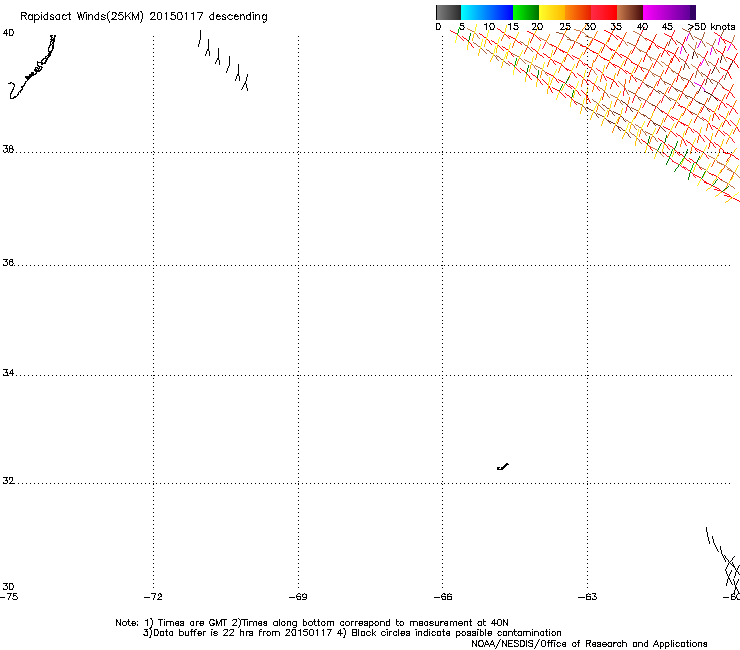Click the latitude label 38
The height and width of the screenshot is (650, 740).
pyautogui.click(x=8, y=149)
